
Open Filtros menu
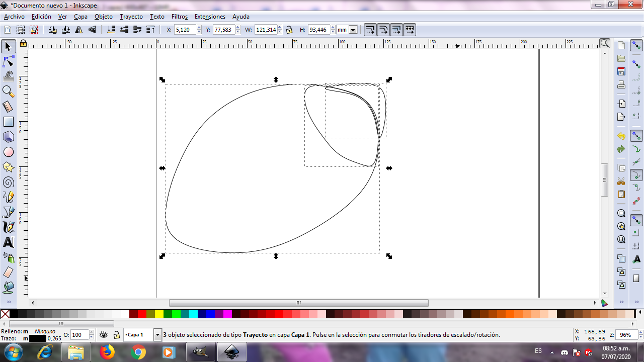click(x=180, y=17)
